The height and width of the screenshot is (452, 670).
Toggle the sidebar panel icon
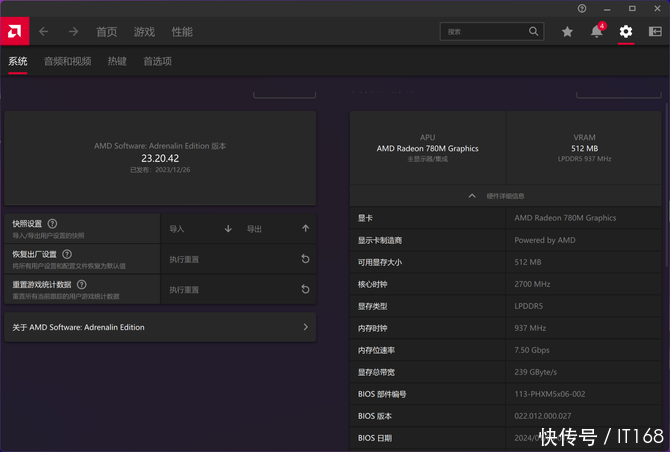tap(655, 32)
